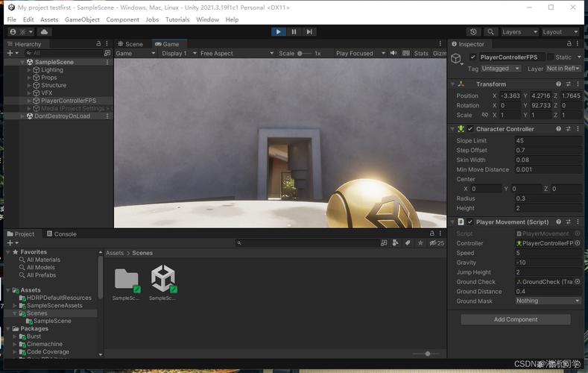Expand the Props object in Hierarchy
Screen dimensions: 588x373
(x=29, y=78)
